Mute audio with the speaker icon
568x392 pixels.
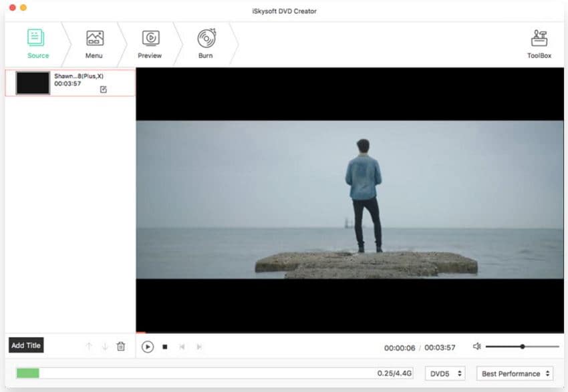pyautogui.click(x=477, y=347)
